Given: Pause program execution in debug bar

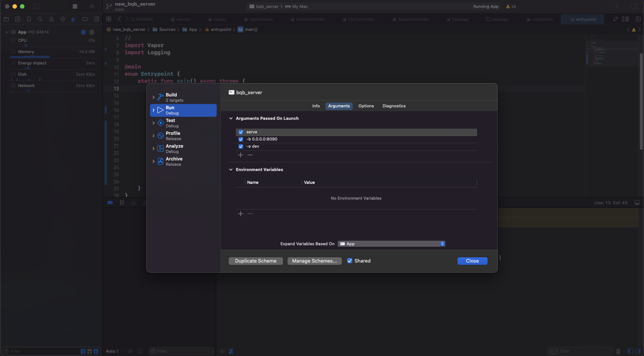Looking at the screenshot, I should tap(122, 203).
